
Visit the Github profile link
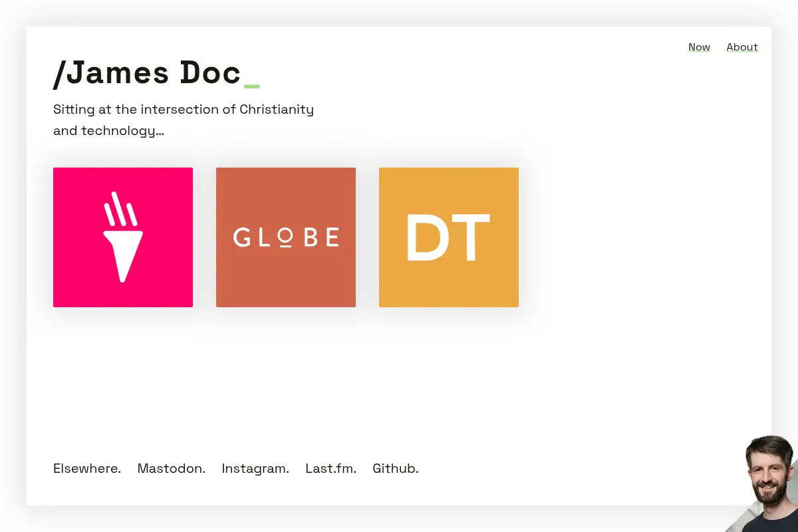tap(395, 469)
